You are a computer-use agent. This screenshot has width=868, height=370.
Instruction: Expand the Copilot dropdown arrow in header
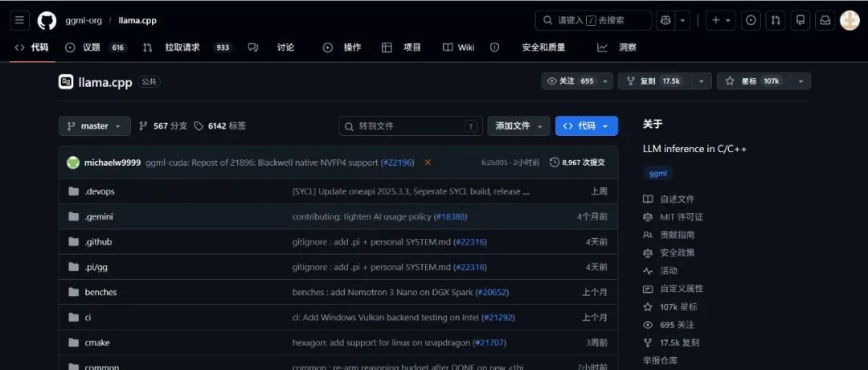tap(682, 20)
